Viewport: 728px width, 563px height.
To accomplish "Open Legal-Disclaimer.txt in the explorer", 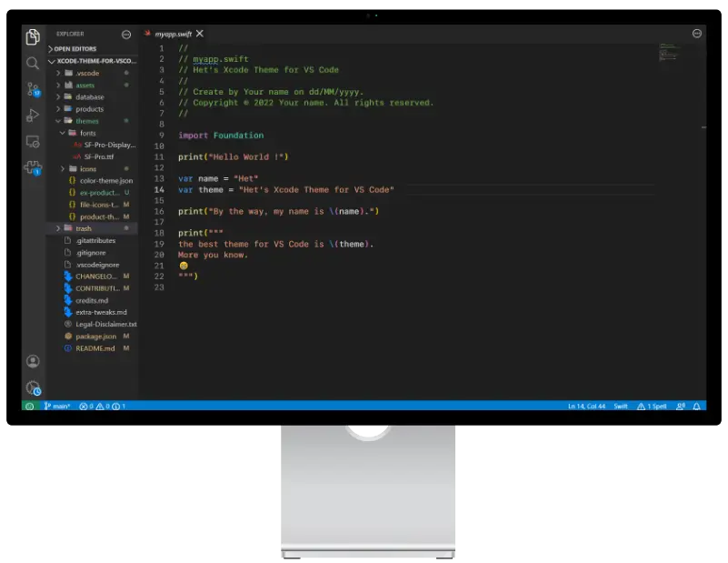I will click(x=92, y=324).
